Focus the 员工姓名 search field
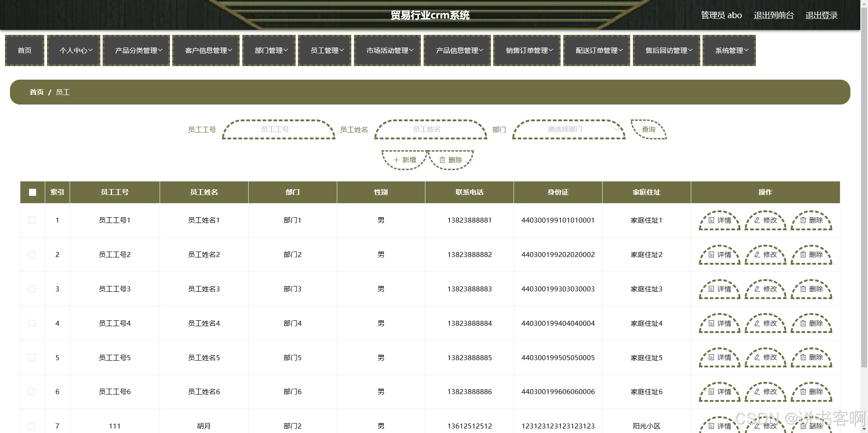The height and width of the screenshot is (433, 868). pyautogui.click(x=431, y=129)
